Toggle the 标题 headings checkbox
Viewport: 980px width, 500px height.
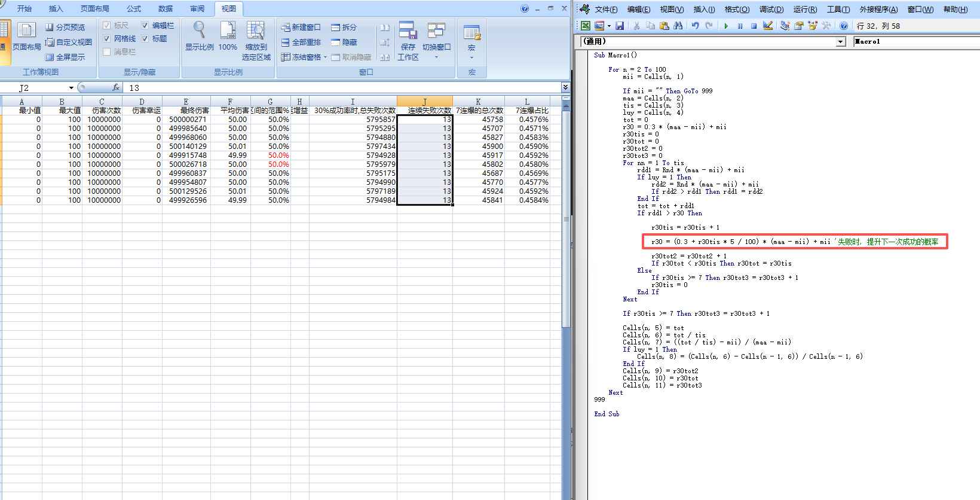point(145,39)
